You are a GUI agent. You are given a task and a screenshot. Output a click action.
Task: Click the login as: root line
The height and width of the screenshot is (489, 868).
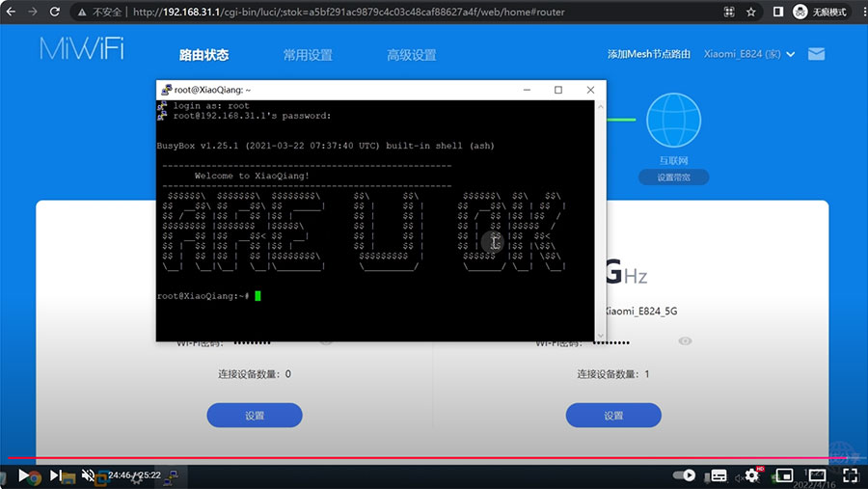[x=211, y=106]
